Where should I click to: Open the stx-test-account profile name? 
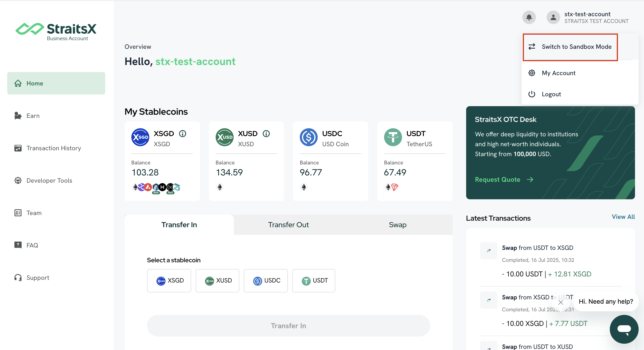click(587, 14)
